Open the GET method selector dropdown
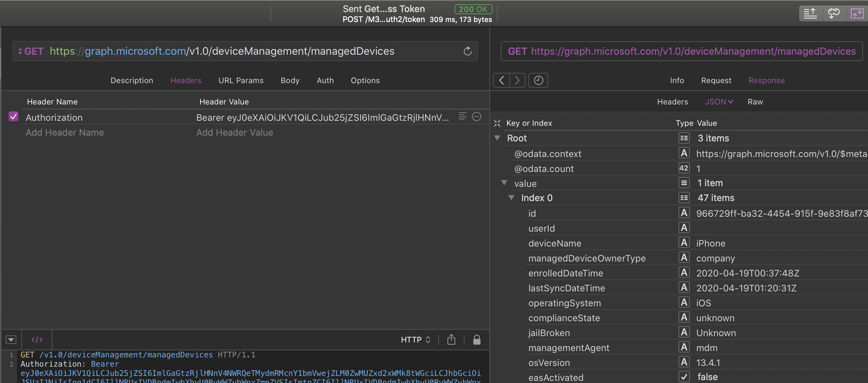This screenshot has height=383, width=868. (x=31, y=51)
